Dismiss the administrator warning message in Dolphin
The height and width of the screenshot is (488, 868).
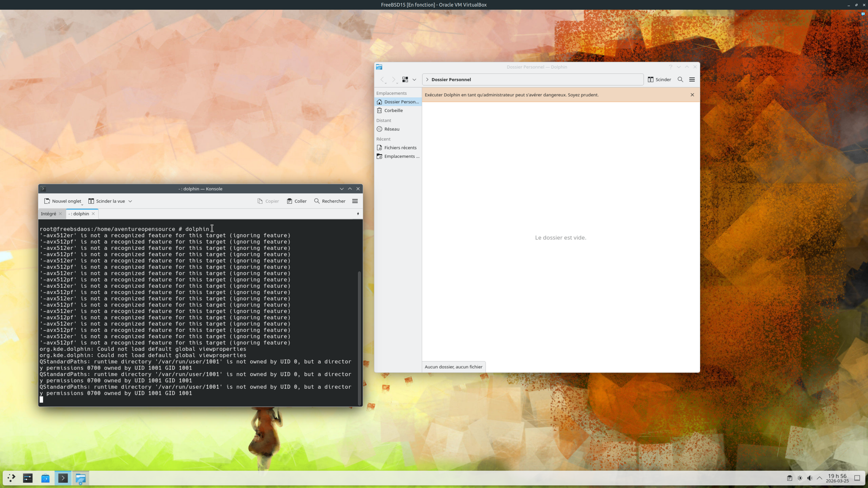point(692,95)
